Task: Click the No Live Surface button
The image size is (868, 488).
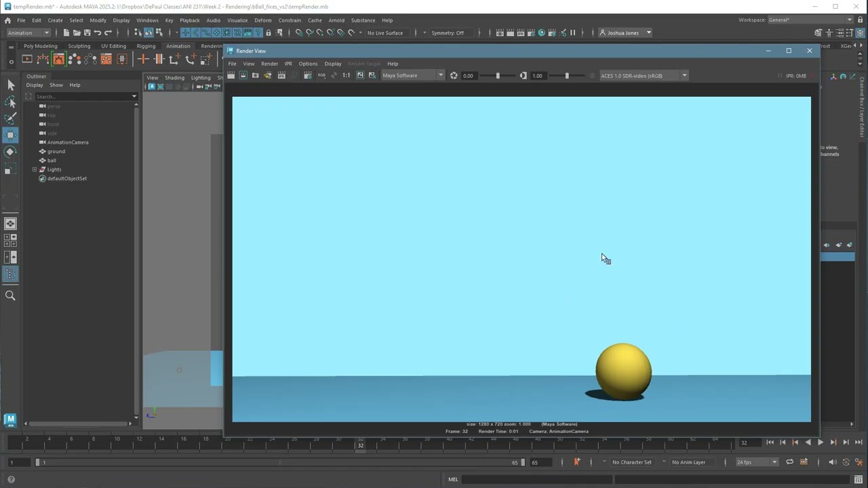Action: coord(385,33)
